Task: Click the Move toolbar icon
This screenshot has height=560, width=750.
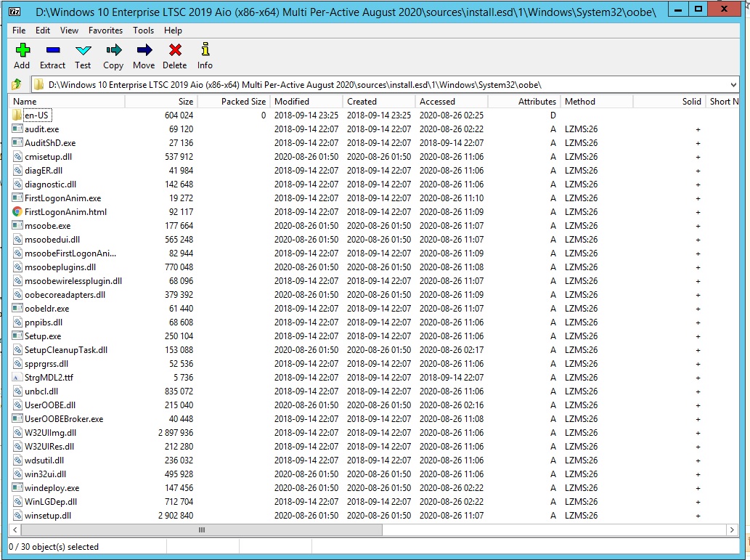Action: 144,50
